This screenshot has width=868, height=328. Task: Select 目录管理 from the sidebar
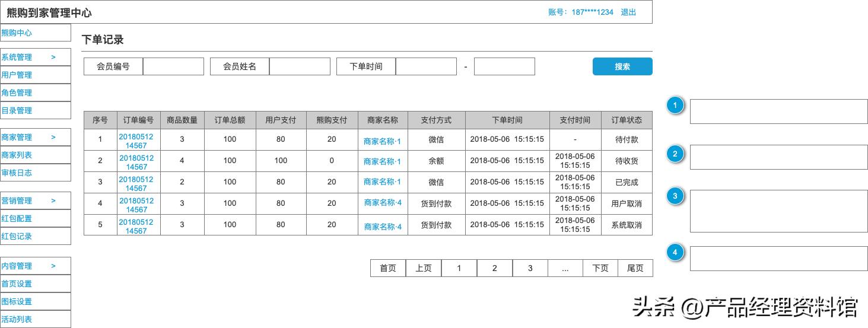click(35, 110)
